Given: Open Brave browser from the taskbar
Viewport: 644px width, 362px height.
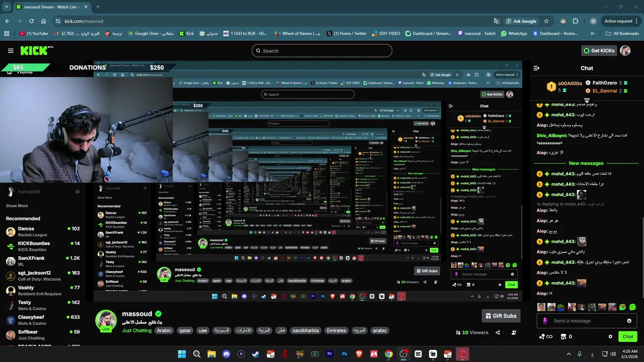Looking at the screenshot, I should (359, 354).
